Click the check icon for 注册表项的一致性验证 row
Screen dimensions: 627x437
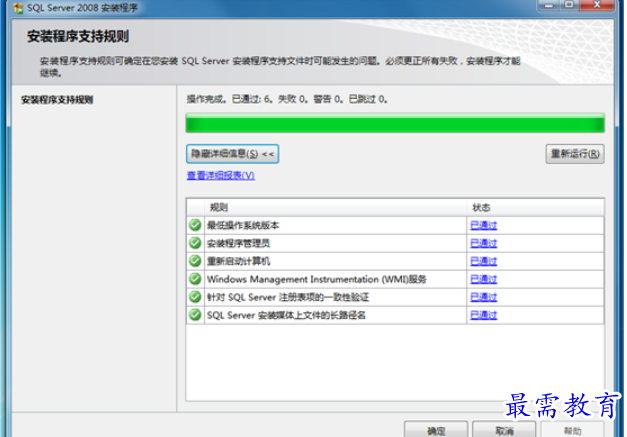click(x=195, y=297)
